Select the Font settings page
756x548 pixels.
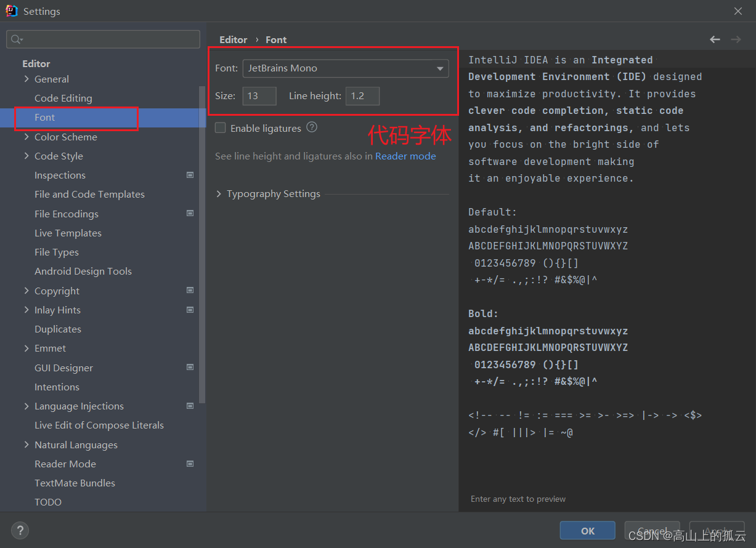44,117
